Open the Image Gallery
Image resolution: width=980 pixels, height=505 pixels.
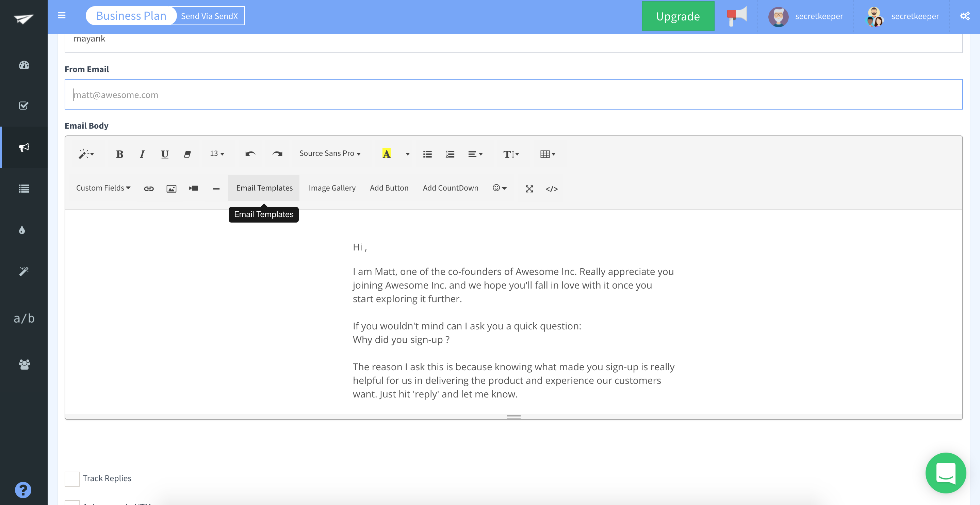point(332,188)
